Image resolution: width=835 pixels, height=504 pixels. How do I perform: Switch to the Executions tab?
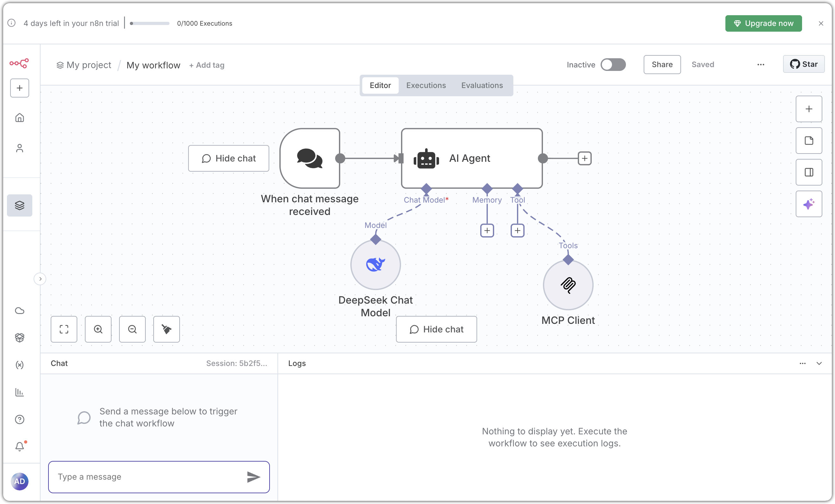click(x=426, y=85)
